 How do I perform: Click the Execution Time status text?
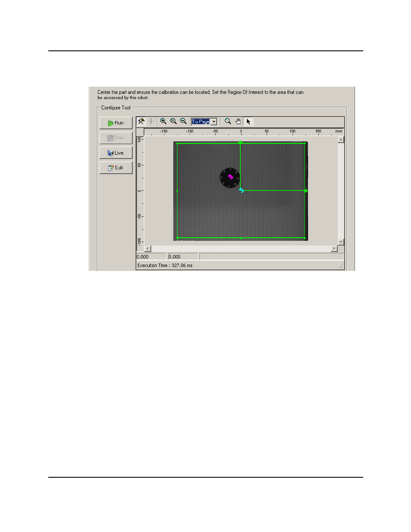coord(165,265)
